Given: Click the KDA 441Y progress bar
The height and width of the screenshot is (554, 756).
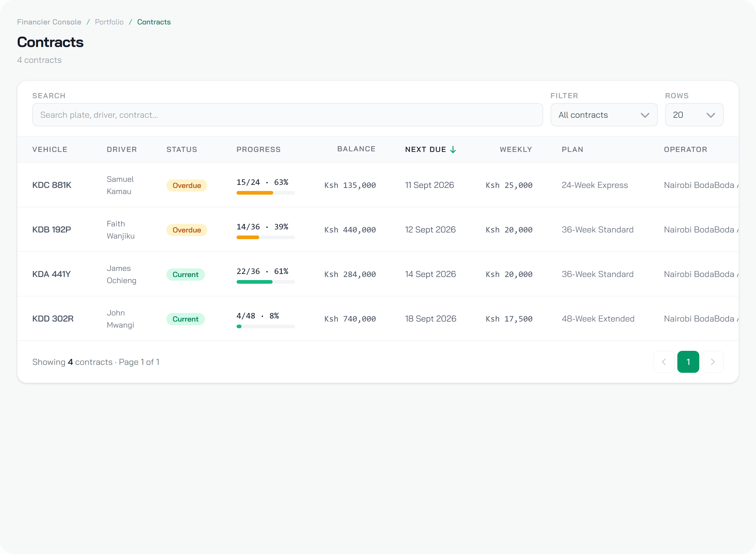Looking at the screenshot, I should point(266,282).
